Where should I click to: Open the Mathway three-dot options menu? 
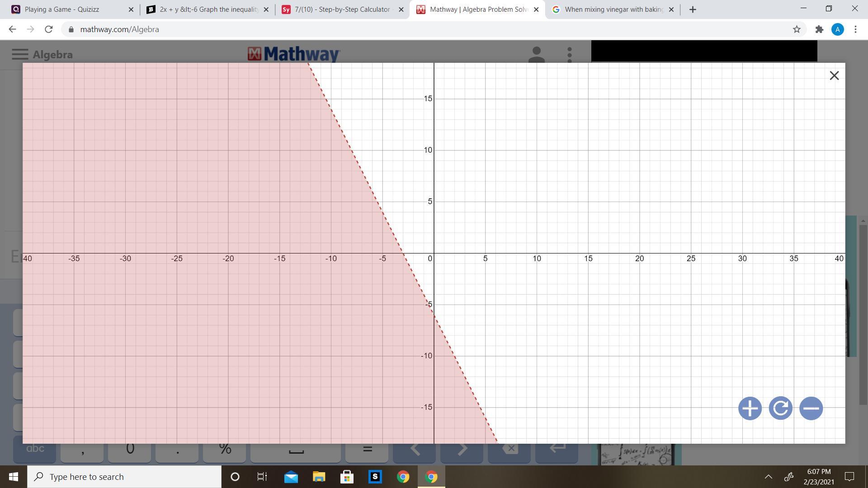(x=570, y=54)
